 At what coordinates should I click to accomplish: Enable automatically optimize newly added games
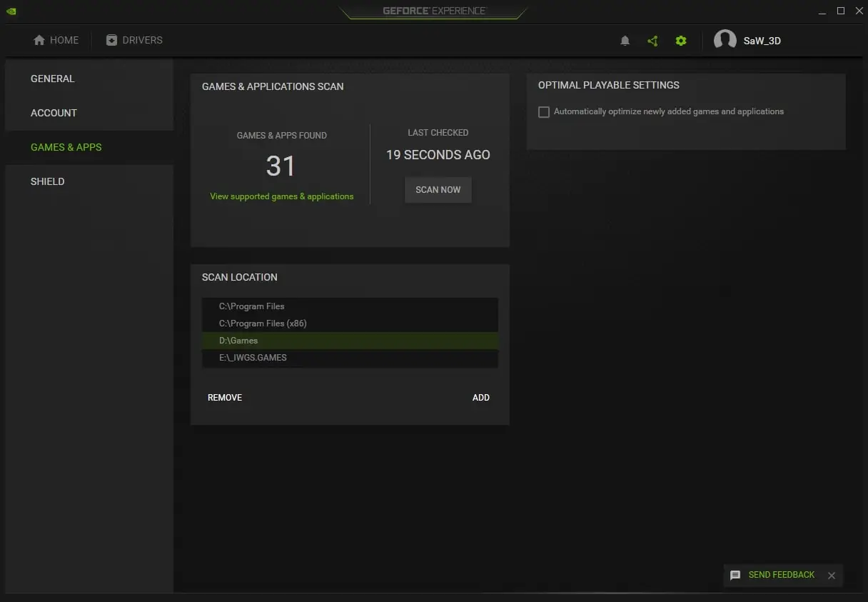click(544, 112)
